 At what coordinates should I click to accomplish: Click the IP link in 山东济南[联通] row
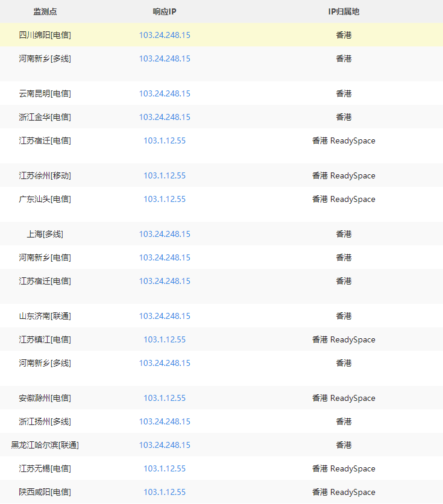point(165,316)
